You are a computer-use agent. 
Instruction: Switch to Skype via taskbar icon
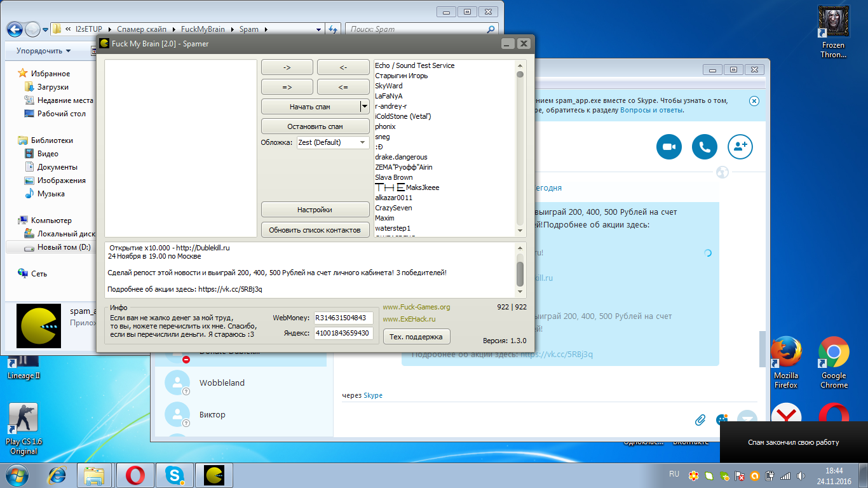[x=174, y=475]
